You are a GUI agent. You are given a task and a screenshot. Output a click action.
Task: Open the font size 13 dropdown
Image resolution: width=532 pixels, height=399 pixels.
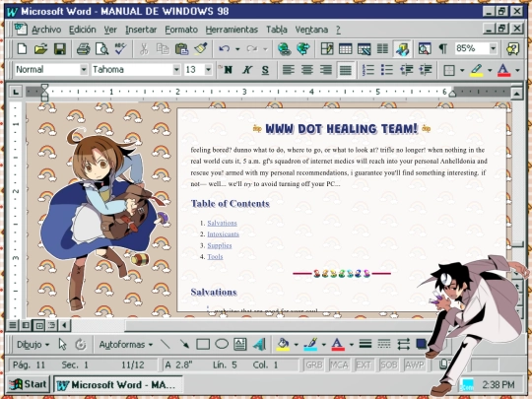point(208,70)
